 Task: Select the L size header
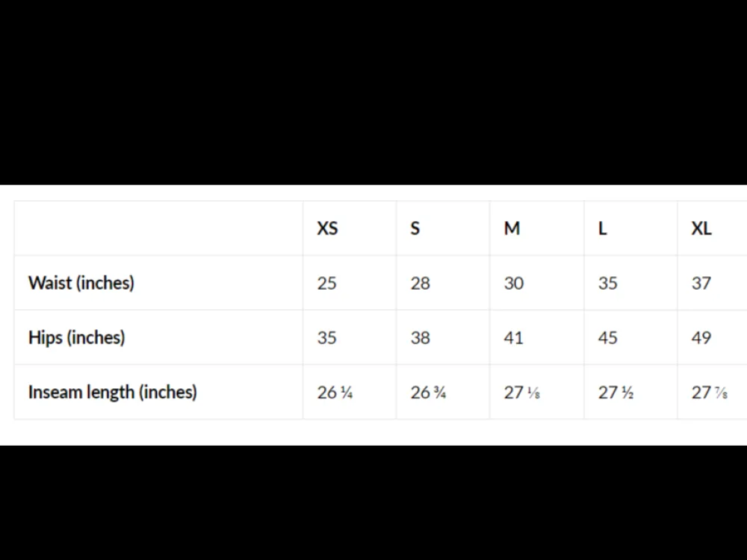pos(603,228)
